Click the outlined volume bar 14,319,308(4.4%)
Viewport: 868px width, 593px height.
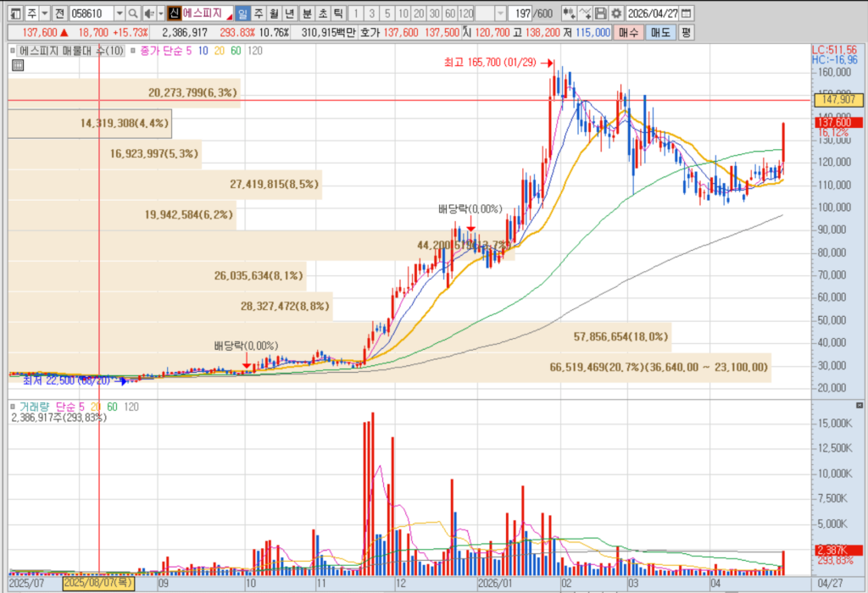coord(90,123)
